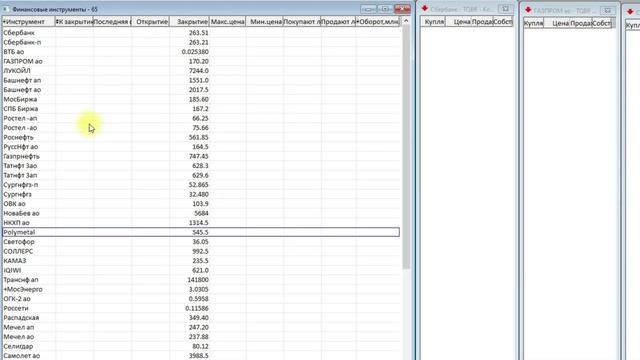Select the Россети row
The image size is (640, 360).
(201, 308)
